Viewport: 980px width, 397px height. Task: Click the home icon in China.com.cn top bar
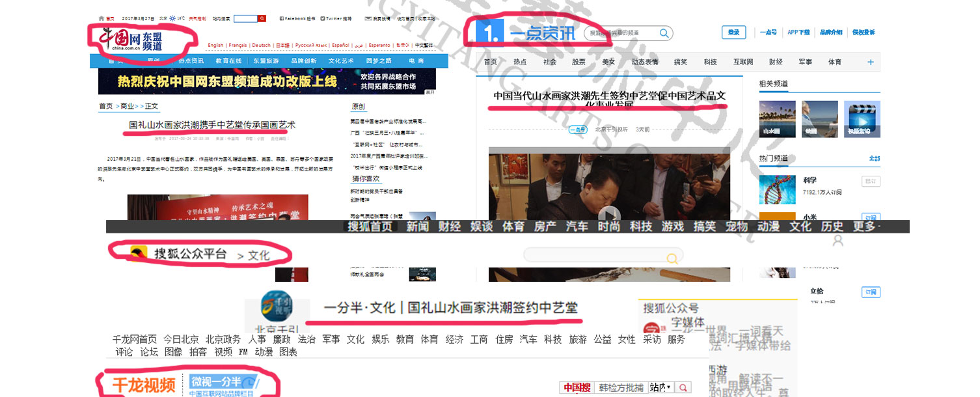pyautogui.click(x=101, y=19)
